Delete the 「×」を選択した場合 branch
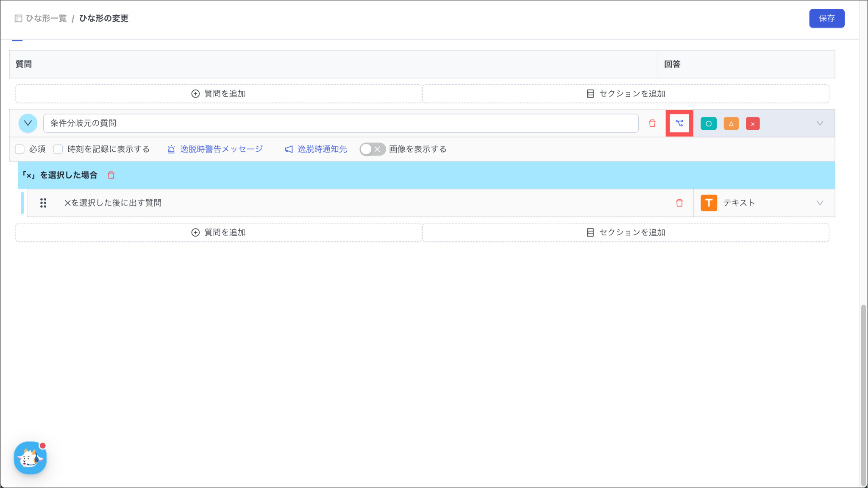The image size is (868, 488). point(111,175)
